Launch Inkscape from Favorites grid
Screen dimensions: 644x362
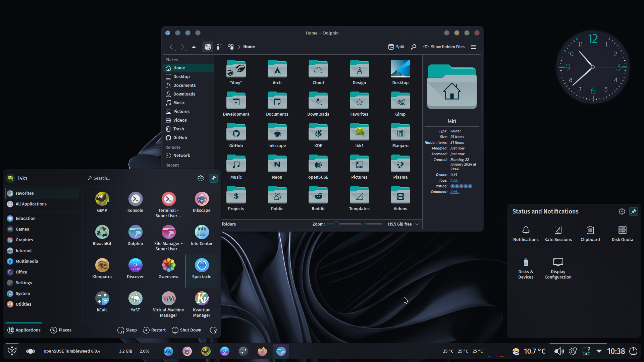tap(202, 202)
